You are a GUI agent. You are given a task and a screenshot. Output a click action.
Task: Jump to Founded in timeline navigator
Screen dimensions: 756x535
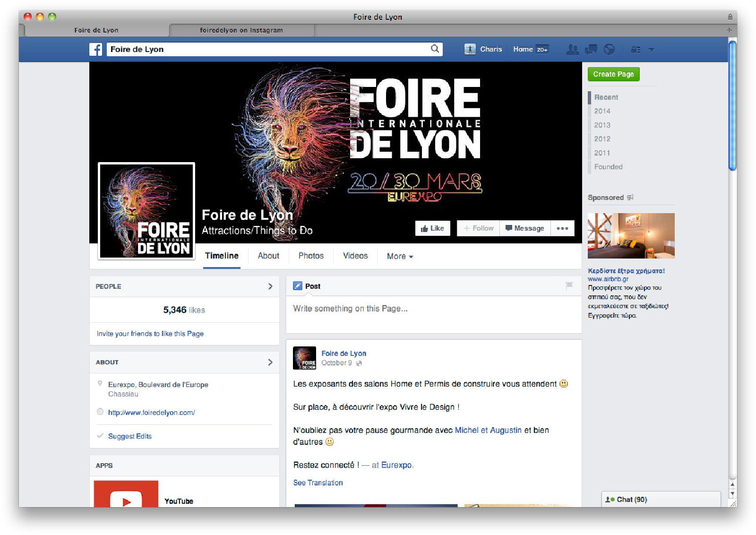point(609,167)
